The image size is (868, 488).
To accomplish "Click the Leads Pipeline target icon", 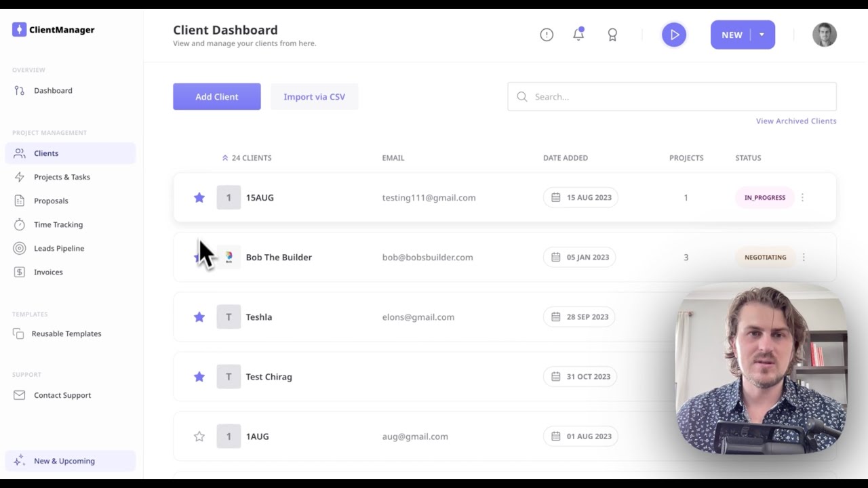I will [x=19, y=248].
